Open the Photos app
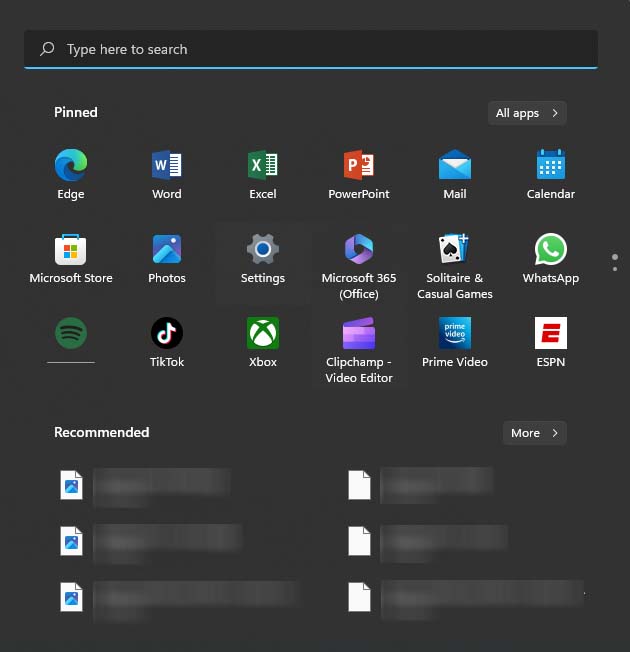Screen dimensions: 630x652 point(167,250)
